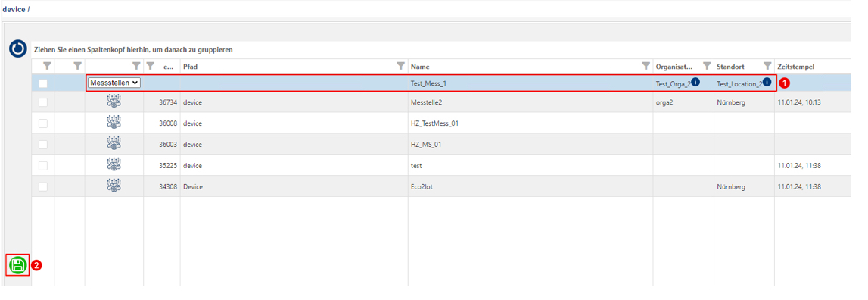Tick checkbox for Eco2Iot row
This screenshot has height=300, width=868.
pos(42,187)
